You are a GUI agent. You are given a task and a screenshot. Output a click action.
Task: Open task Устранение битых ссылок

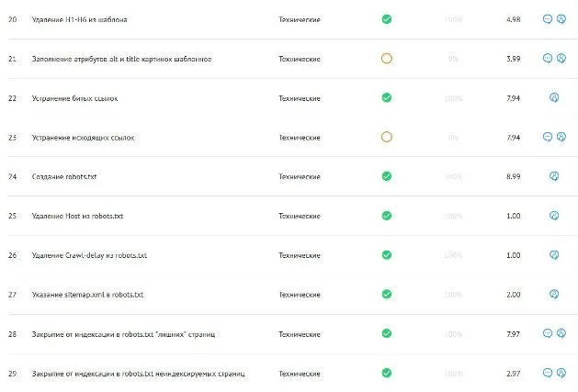(x=74, y=98)
